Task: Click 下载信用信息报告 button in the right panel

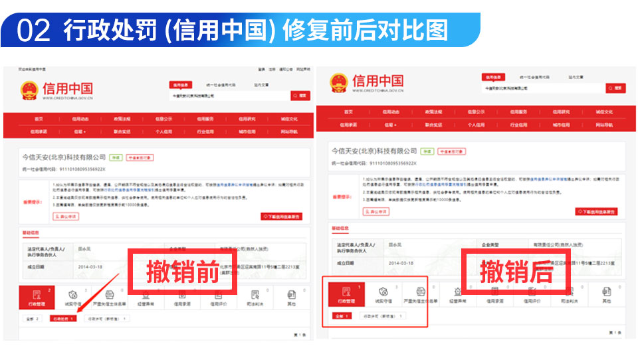Action: (596, 211)
